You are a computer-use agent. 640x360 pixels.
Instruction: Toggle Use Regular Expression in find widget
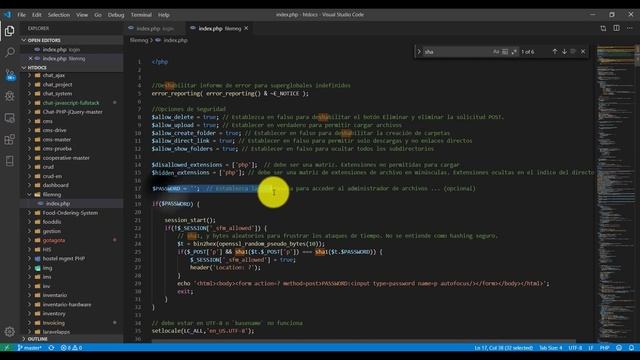tap(514, 52)
